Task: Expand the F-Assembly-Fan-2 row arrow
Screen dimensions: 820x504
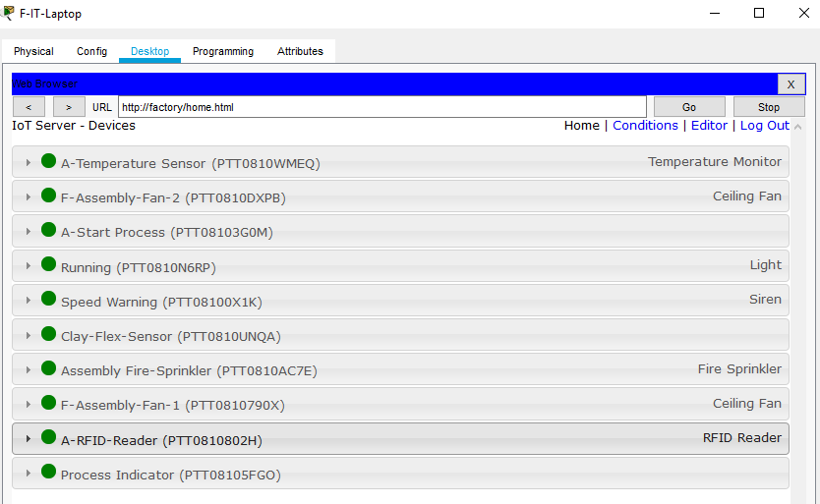Action: point(29,197)
